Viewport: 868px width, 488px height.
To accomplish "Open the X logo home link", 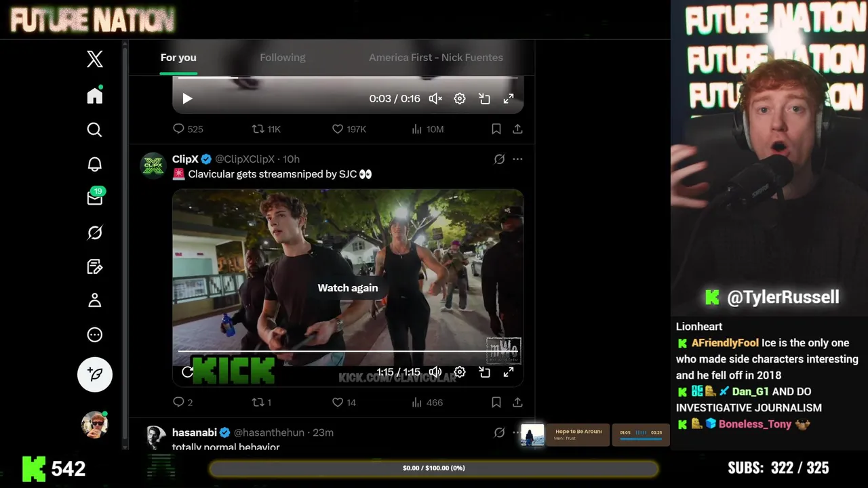I will point(95,59).
